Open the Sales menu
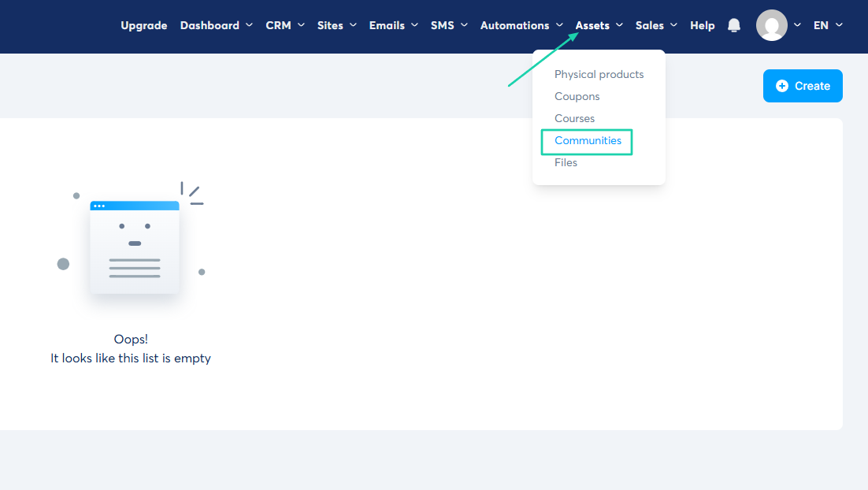The width and height of the screenshot is (868, 490). (649, 25)
